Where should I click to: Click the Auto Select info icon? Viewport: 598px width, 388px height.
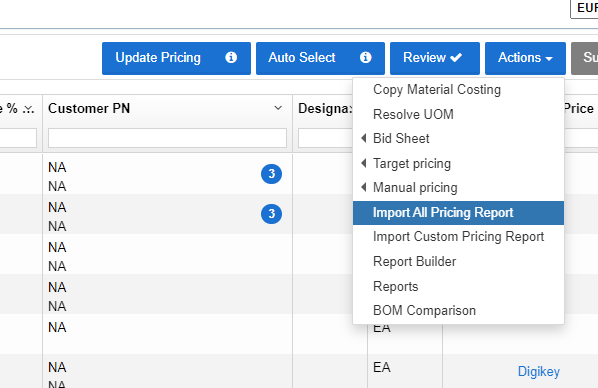(365, 58)
